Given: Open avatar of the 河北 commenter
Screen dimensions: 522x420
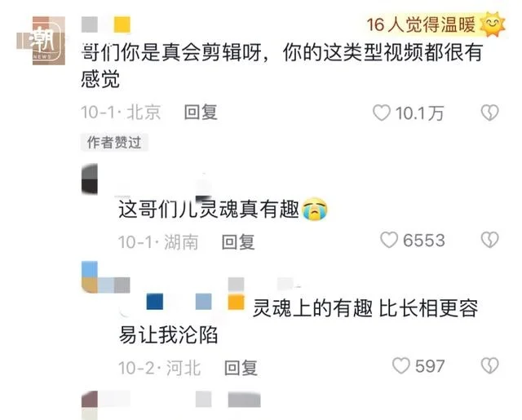Looking at the screenshot, I should point(90,277).
